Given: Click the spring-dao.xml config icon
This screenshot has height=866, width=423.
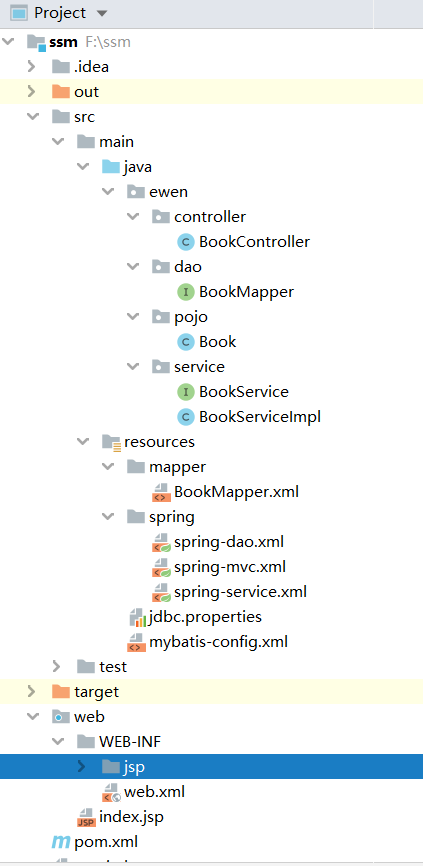Looking at the screenshot, I should (161, 542).
